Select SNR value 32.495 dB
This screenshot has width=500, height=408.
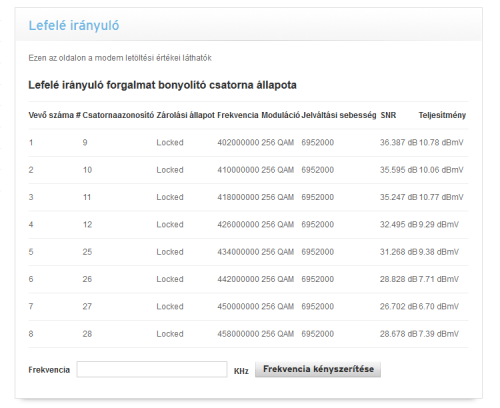coord(398,225)
